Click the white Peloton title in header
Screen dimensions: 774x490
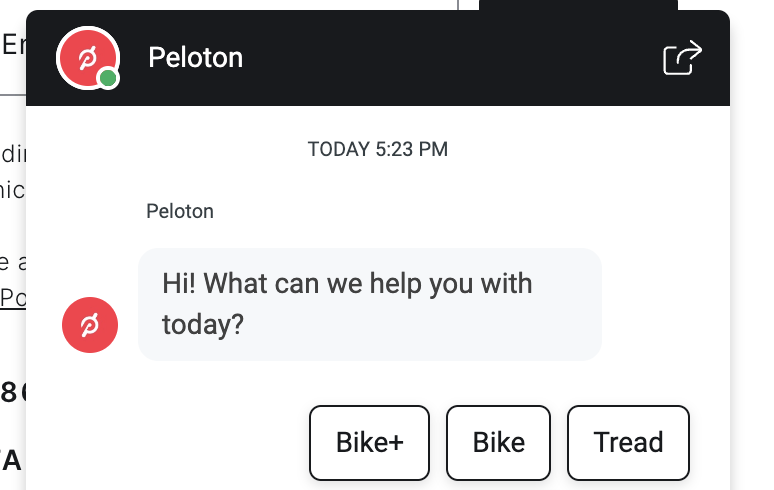click(x=195, y=58)
